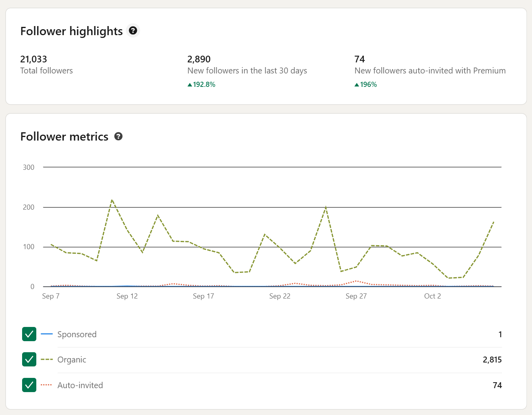Screen dimensions: 532x415
Task: Select the blue Sponsored legend line
Action: coord(47,334)
